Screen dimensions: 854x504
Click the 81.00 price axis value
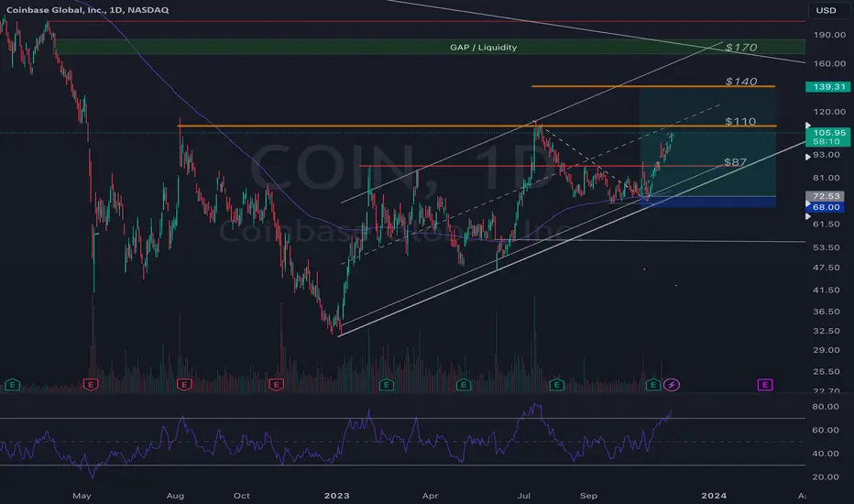pyautogui.click(x=827, y=178)
